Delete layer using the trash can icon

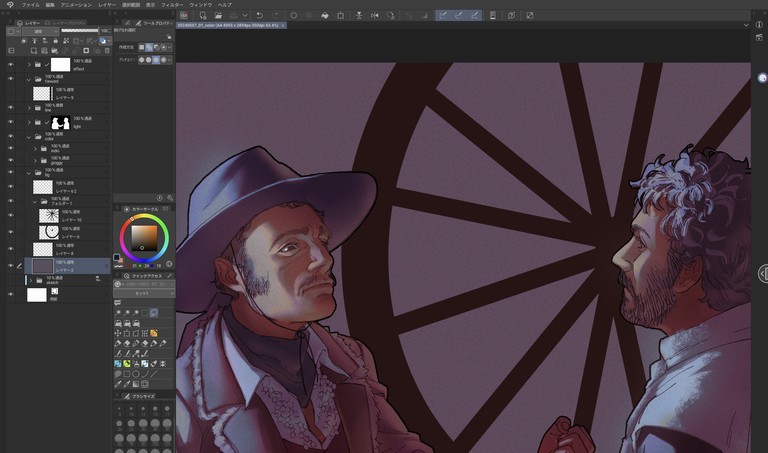107,50
